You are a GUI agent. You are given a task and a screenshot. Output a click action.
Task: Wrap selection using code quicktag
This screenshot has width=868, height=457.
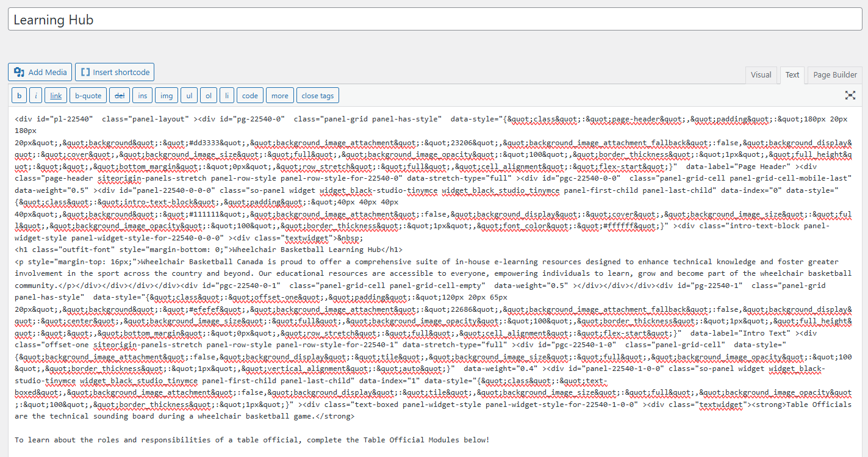[249, 96]
